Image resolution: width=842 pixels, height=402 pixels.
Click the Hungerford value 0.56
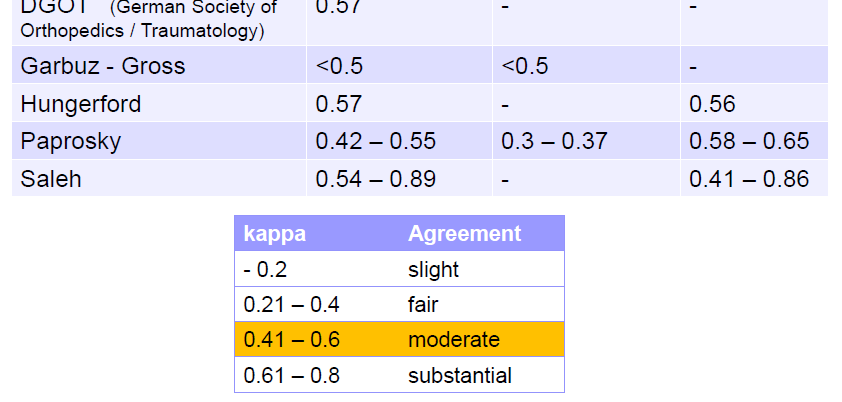tap(712, 104)
